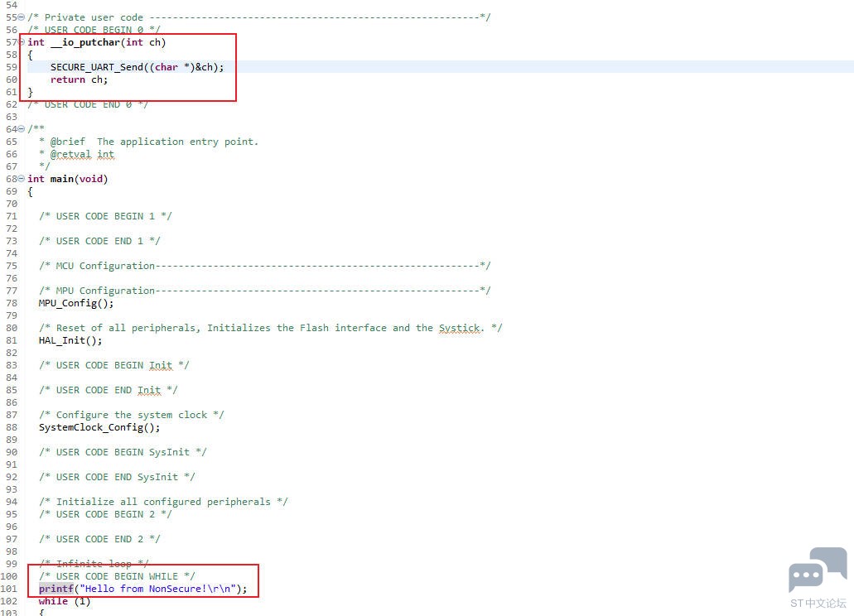This screenshot has height=616, width=854.
Task: Click the "Hello from NonSecure!\r\n" string
Action: tap(158, 589)
